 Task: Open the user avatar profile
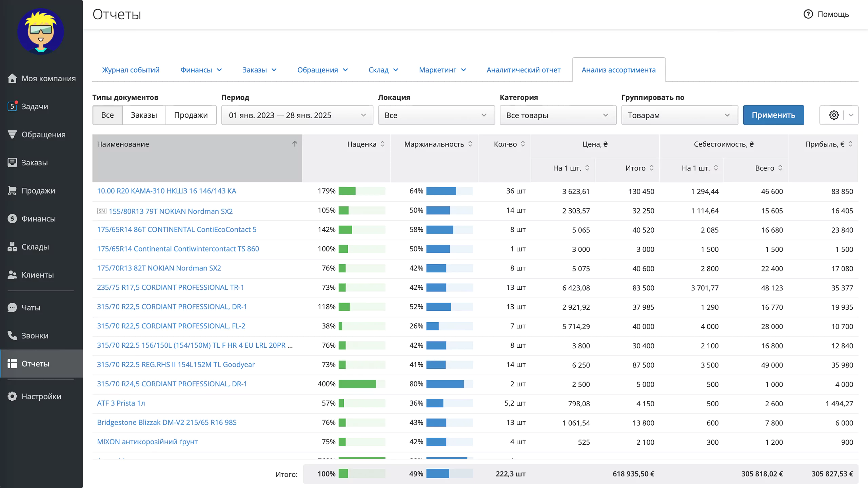click(x=41, y=32)
